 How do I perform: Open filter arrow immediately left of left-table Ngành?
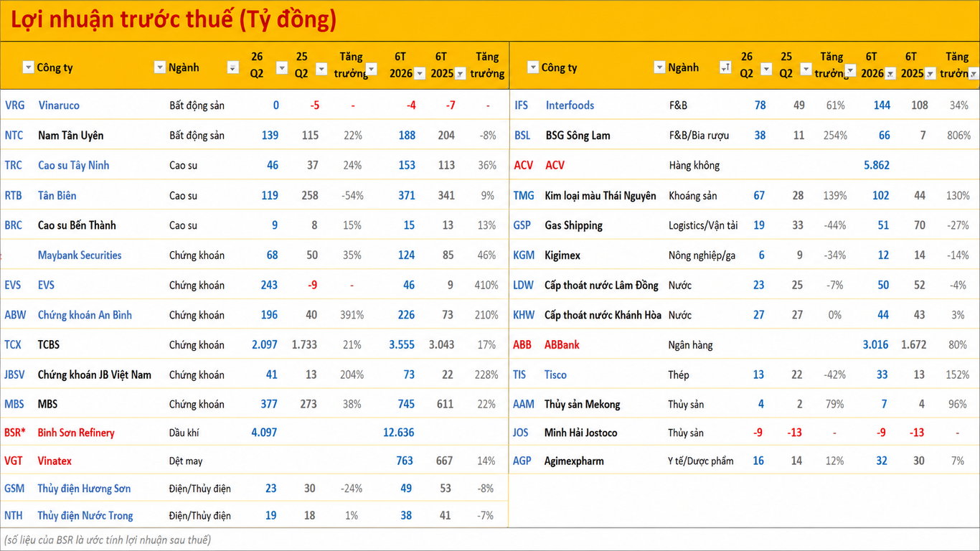point(160,67)
